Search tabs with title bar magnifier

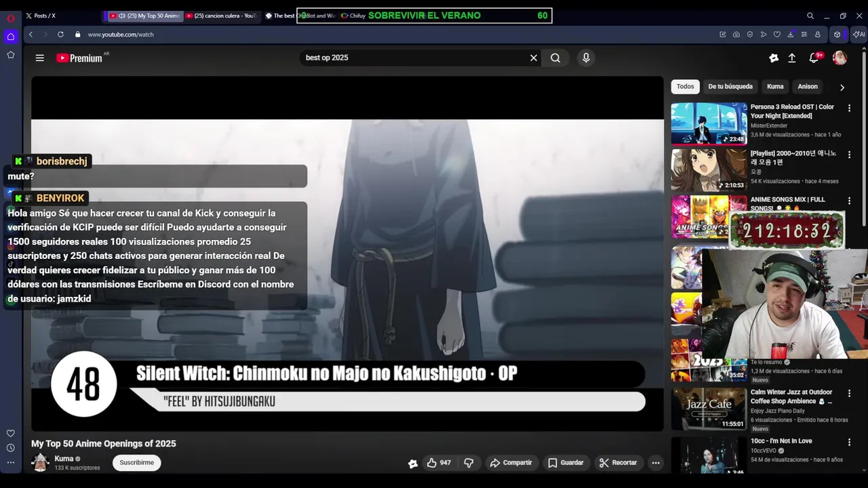[810, 16]
